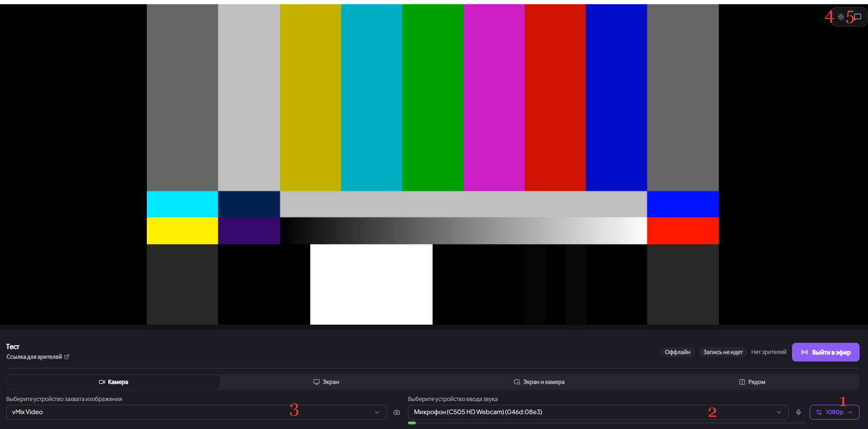Click the Тест stream title
This screenshot has height=429, width=868.
tap(13, 347)
